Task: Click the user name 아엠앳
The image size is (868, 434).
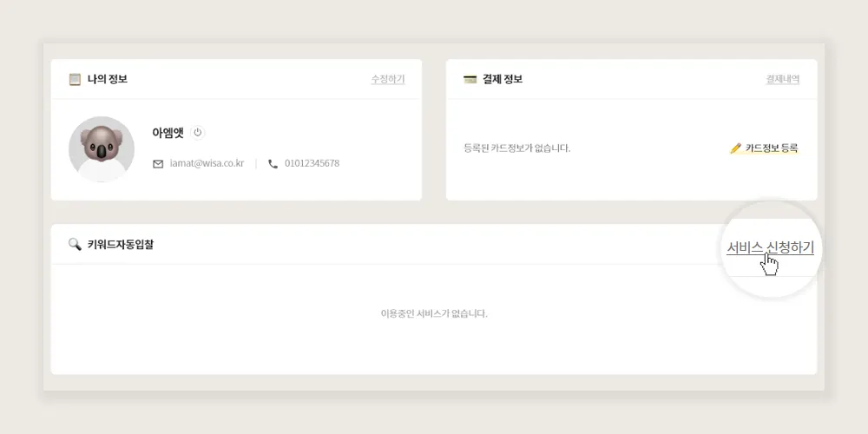Action: 168,132
